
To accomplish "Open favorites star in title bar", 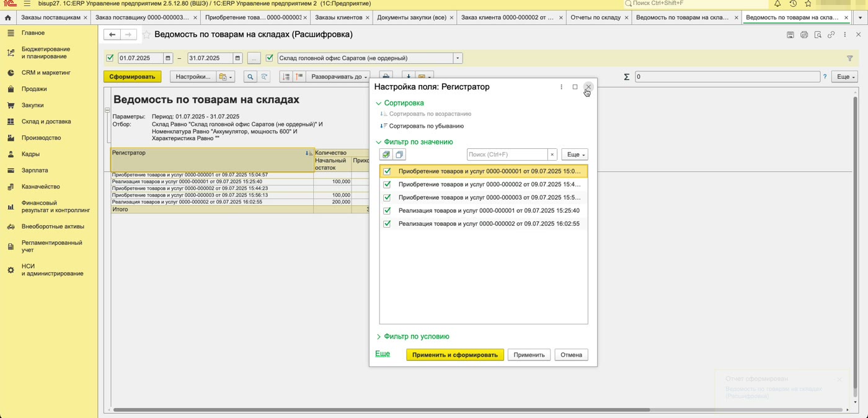I will (808, 4).
